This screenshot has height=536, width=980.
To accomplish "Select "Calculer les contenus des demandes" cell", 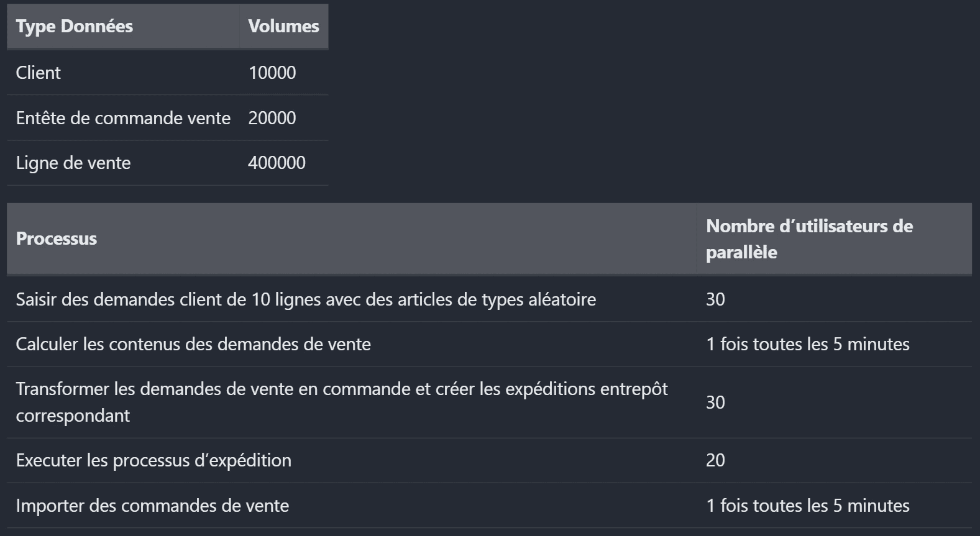I will pos(193,344).
